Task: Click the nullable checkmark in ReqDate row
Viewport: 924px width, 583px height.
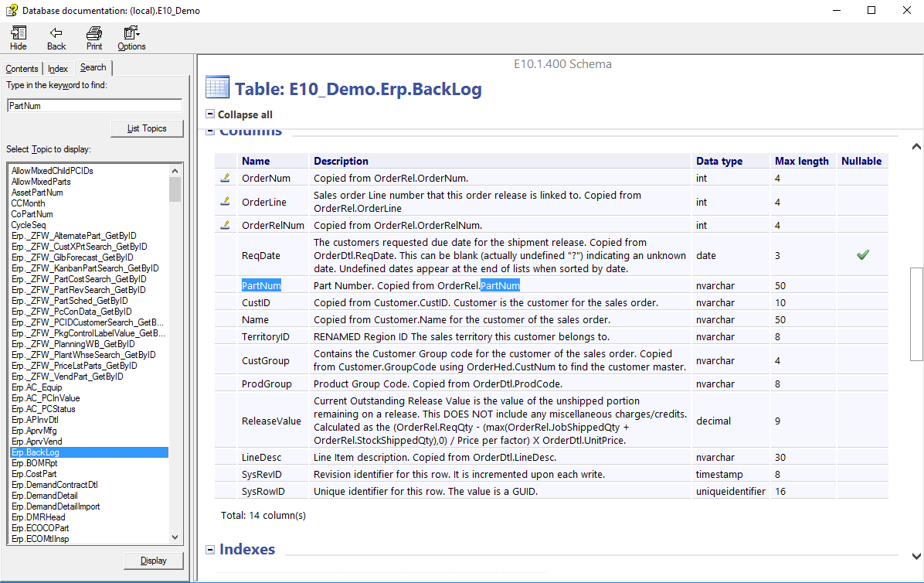Action: (x=863, y=254)
